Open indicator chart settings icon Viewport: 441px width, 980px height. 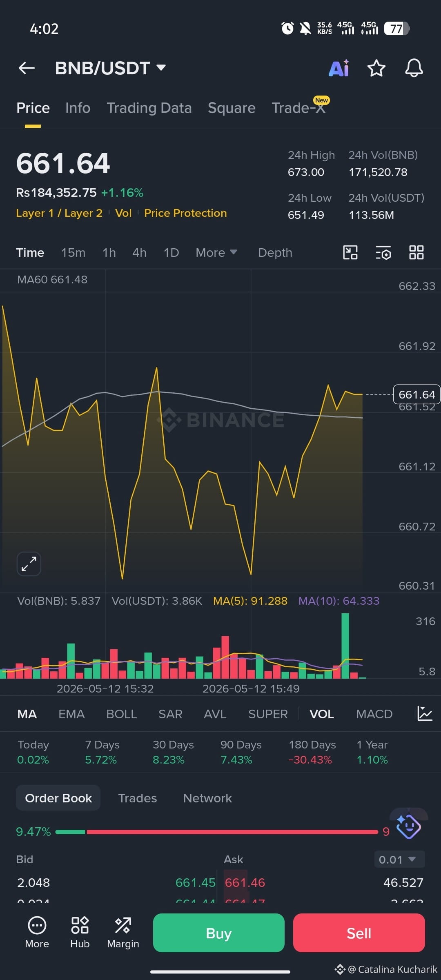pyautogui.click(x=425, y=714)
